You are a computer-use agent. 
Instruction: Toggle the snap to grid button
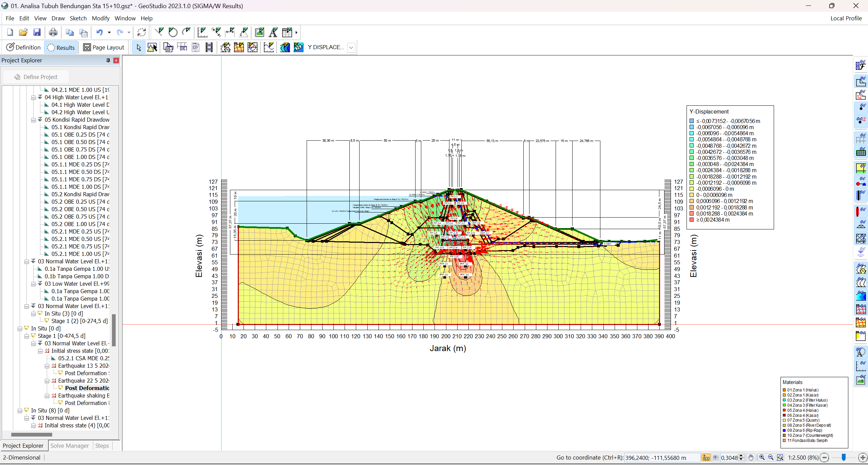click(716, 458)
